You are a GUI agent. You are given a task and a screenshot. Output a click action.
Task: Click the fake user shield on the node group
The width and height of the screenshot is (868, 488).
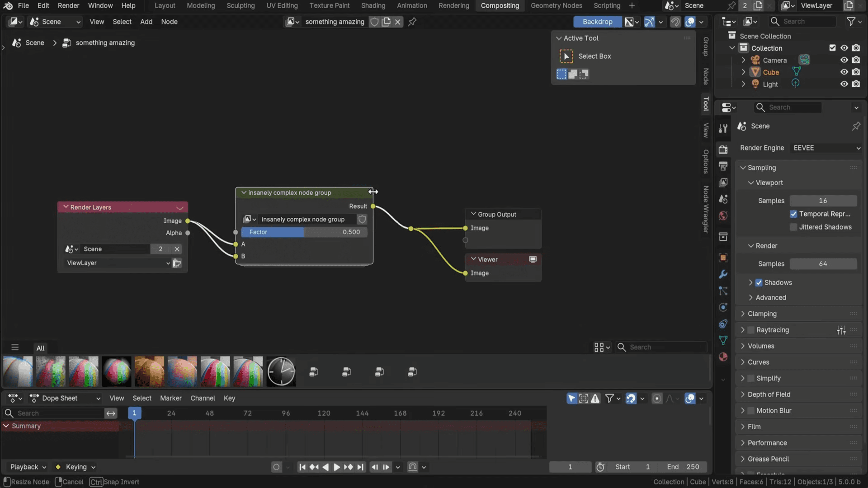[x=362, y=219]
